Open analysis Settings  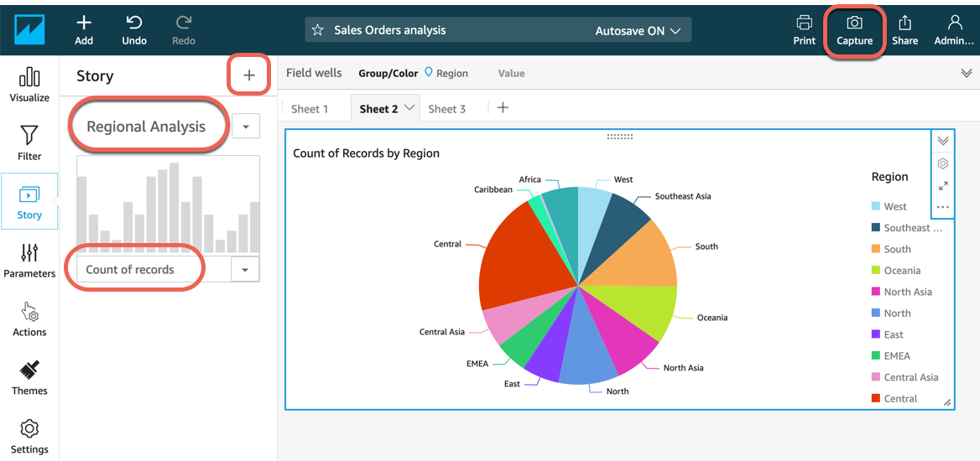click(29, 436)
